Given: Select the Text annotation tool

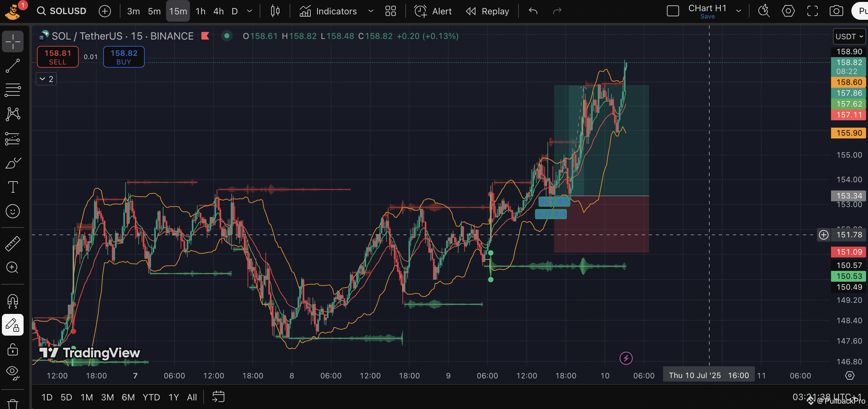Looking at the screenshot, I should click(x=13, y=187).
